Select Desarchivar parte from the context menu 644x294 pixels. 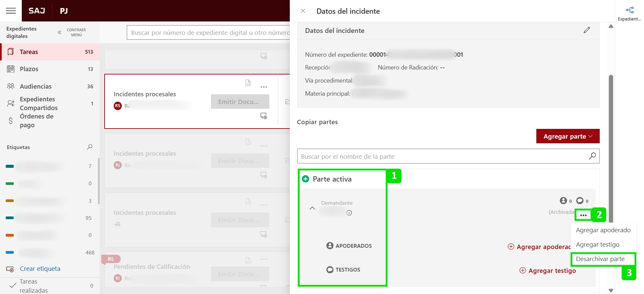tap(600, 259)
